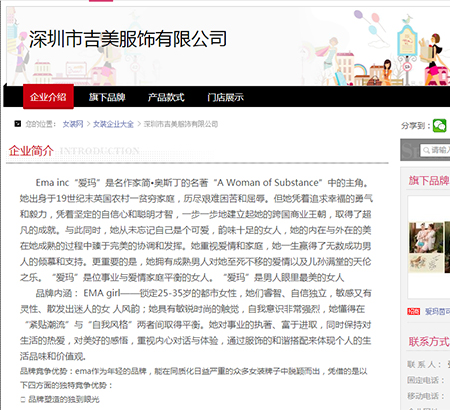Open the 企业介绍 navigation tab
The image size is (450, 410).
coord(48,97)
